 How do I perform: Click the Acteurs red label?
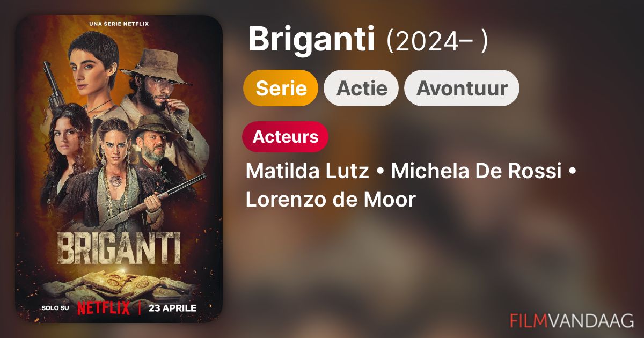286,137
